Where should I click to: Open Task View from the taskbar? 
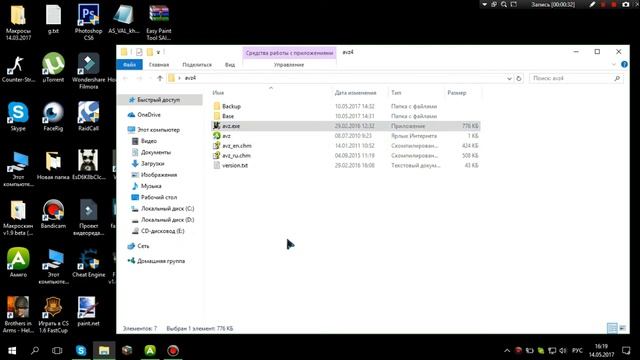[57, 350]
